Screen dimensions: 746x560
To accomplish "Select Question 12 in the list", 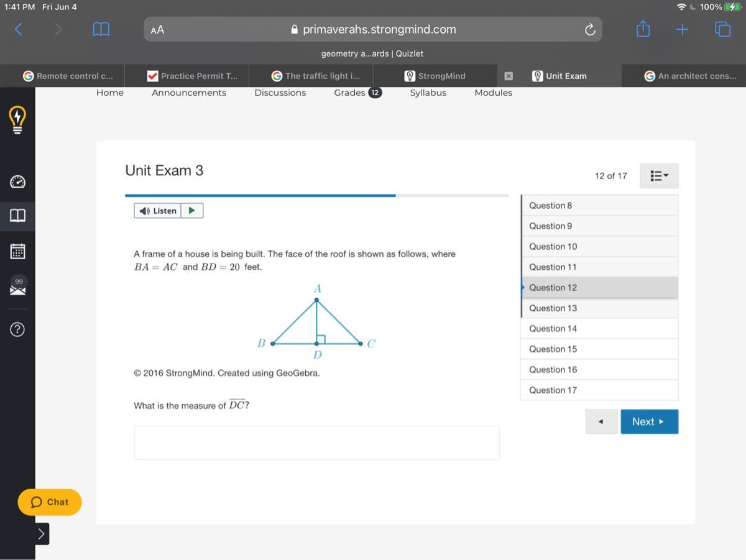I will [x=599, y=287].
